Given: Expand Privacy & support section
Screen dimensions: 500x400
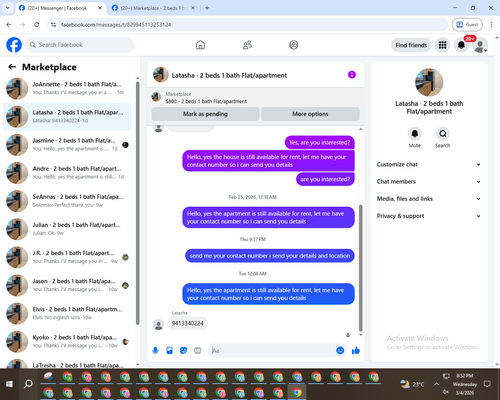Looking at the screenshot, I should [429, 216].
